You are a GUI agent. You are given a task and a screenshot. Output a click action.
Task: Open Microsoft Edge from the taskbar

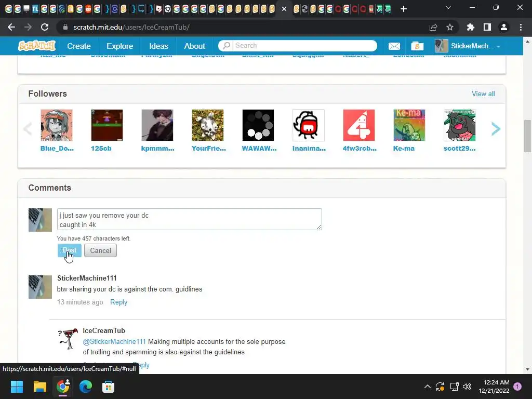tap(86, 387)
